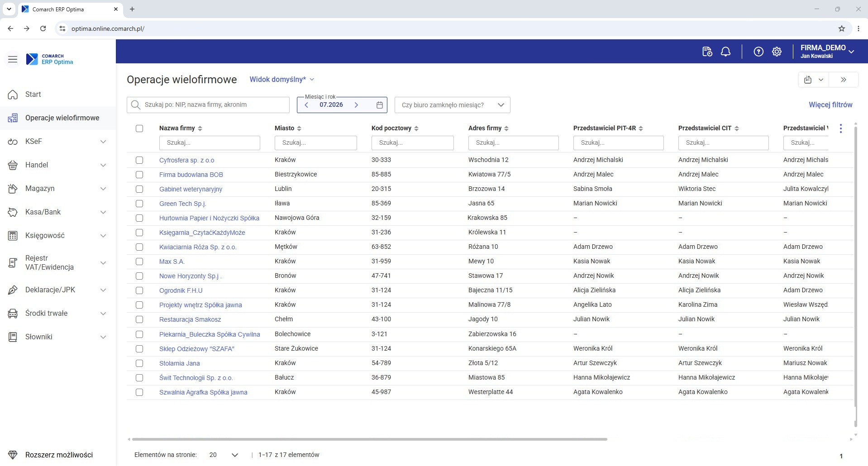
Task: Focus the NIP, nazwa firmy search field
Action: point(208,105)
